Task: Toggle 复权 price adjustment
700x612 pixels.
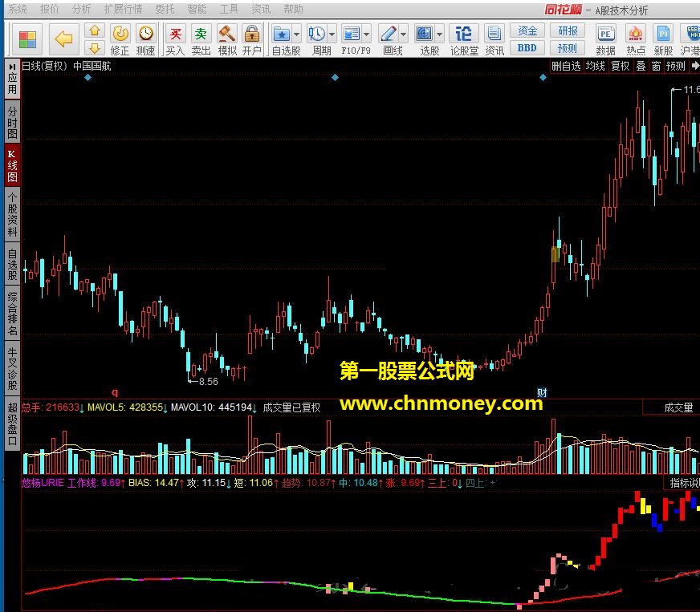Action: click(620, 66)
